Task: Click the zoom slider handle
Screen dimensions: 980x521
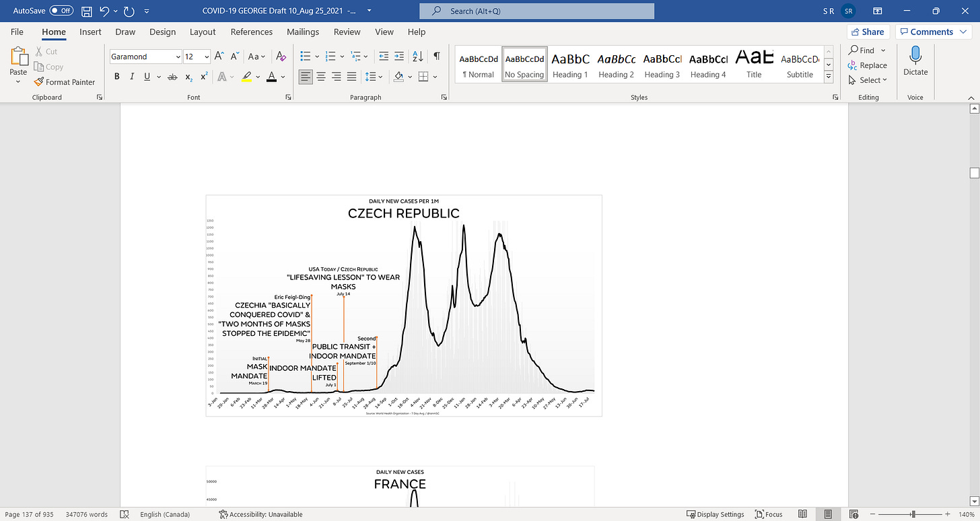Action: pos(913,514)
